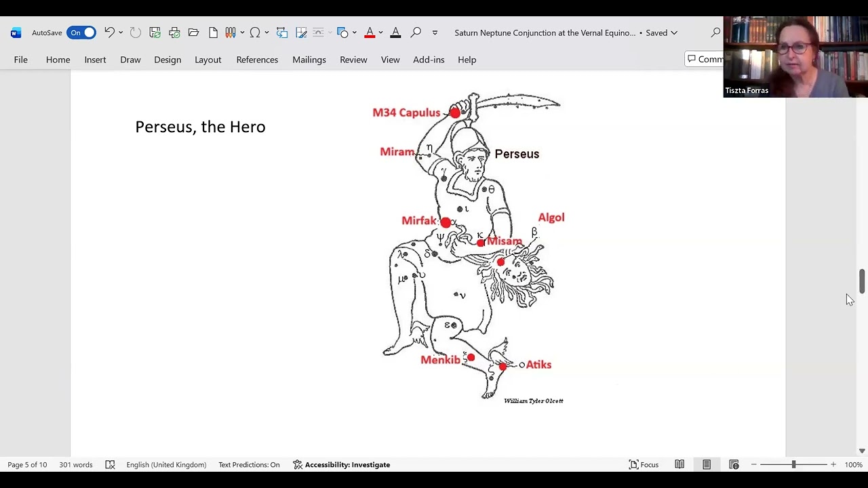This screenshot has width=868, height=488.
Task: Toggle Text Predictions: On status
Action: tap(249, 465)
